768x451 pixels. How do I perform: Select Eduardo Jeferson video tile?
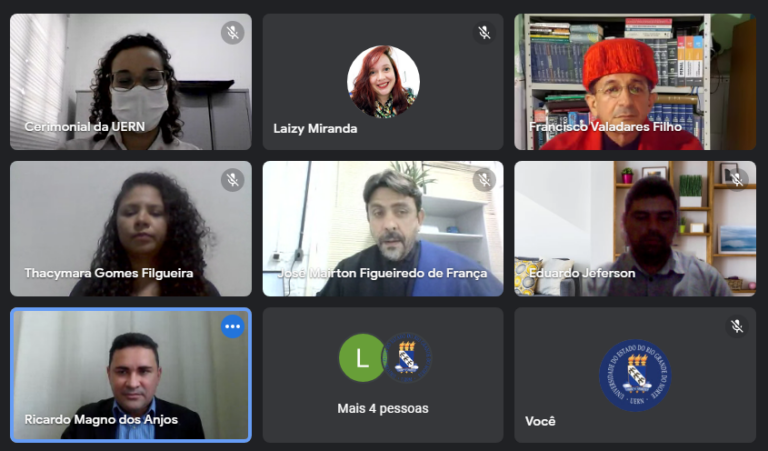tap(635, 229)
